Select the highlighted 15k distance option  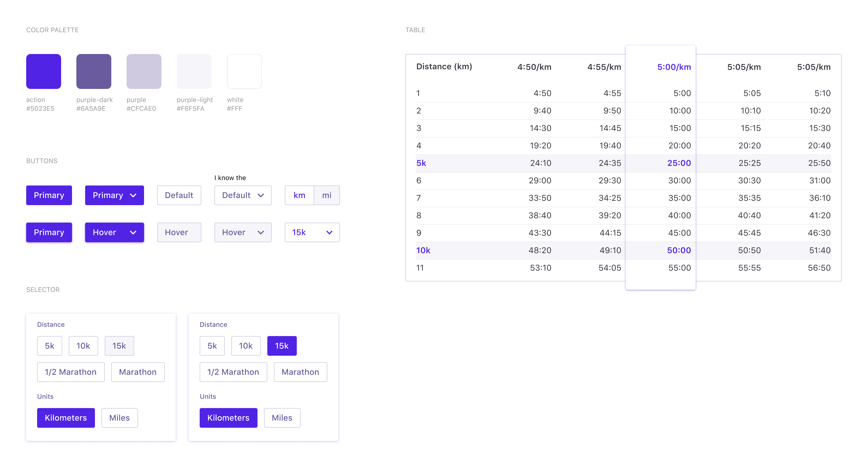point(282,346)
